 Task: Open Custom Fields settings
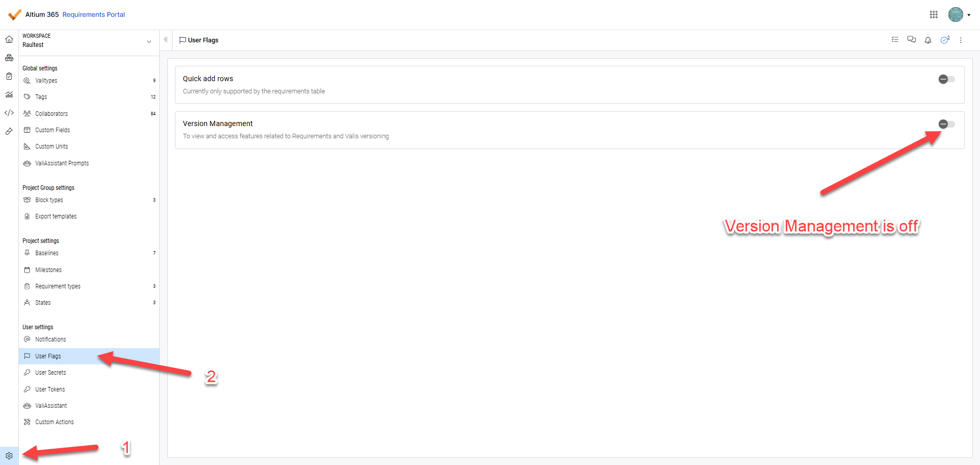click(x=89, y=130)
